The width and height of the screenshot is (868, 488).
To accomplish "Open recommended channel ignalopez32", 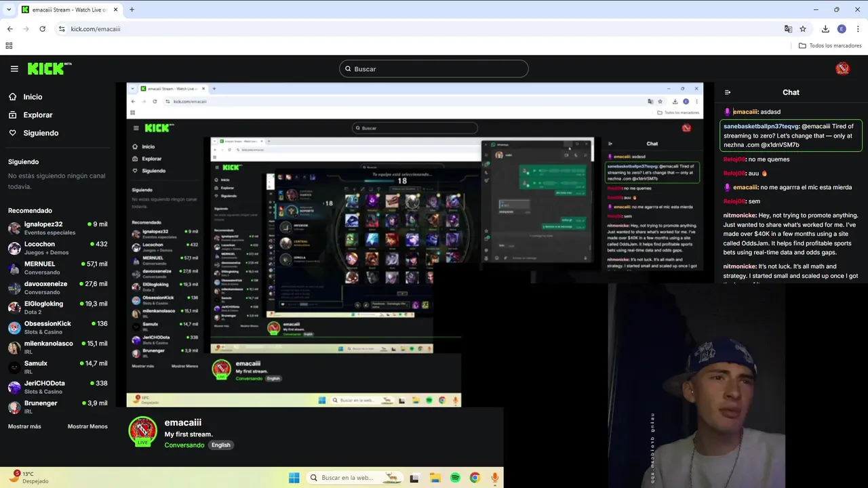I will (58, 228).
